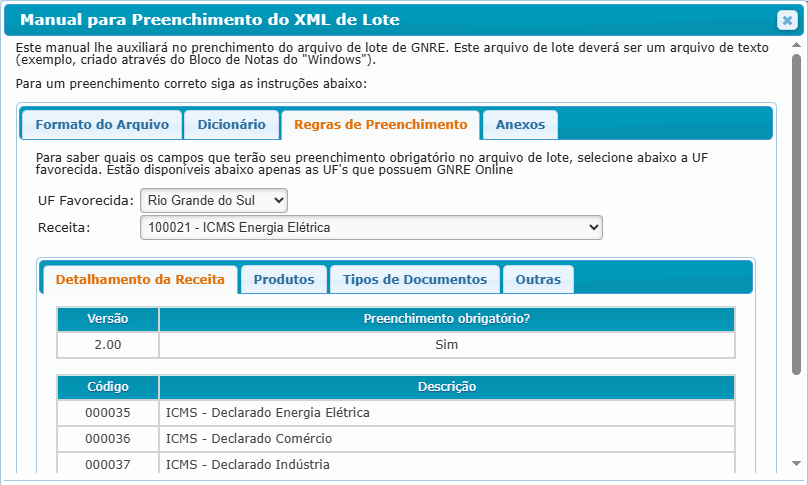This screenshot has height=485, width=808.
Task: Switch to the Outras subtab
Action: (x=538, y=280)
